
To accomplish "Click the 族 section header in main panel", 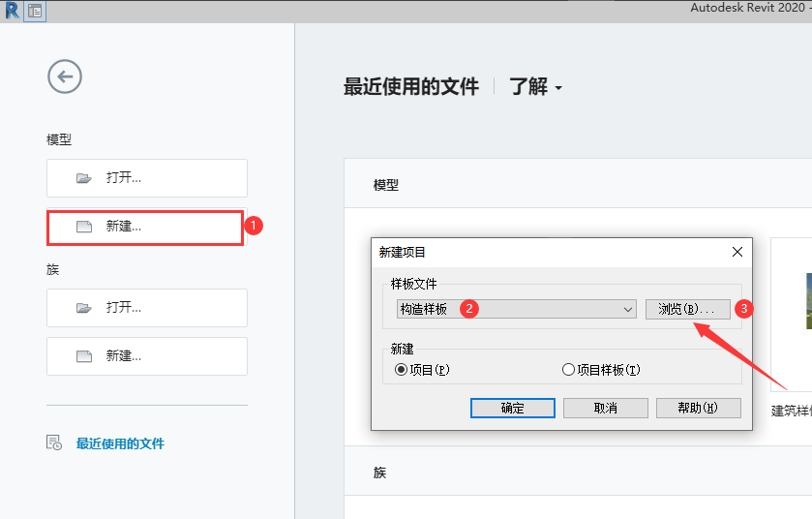I will pyautogui.click(x=379, y=473).
